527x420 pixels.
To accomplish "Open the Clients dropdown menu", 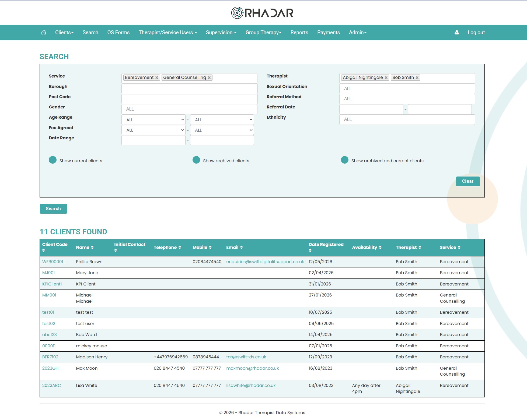I will pos(64,33).
